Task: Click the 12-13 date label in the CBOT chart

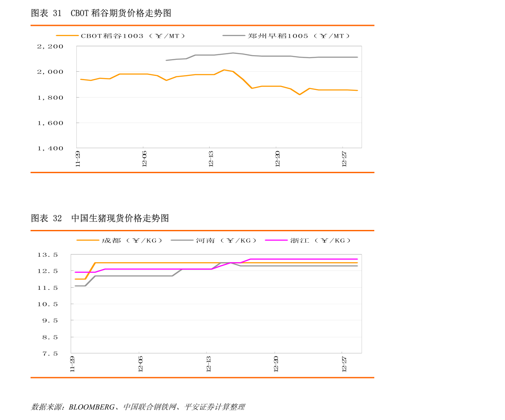Action: point(211,159)
